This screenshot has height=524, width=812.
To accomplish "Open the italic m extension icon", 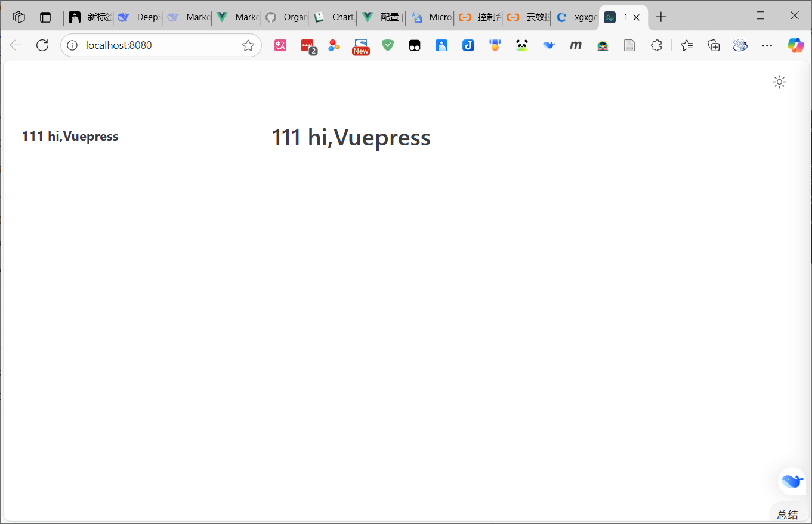I will click(576, 45).
